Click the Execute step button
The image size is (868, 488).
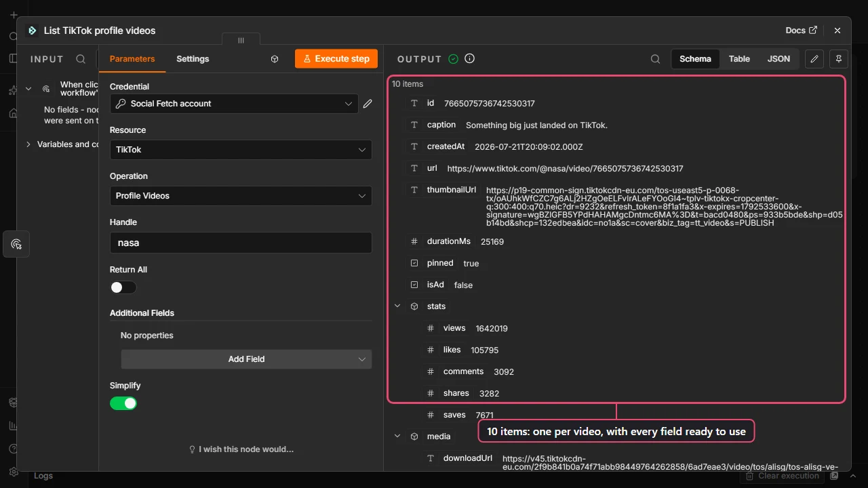(x=336, y=59)
